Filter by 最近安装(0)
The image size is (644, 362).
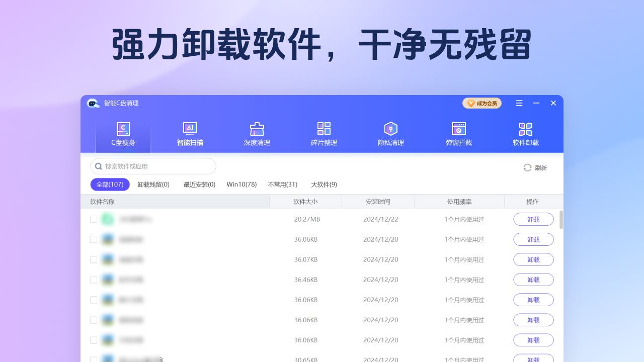(x=199, y=185)
